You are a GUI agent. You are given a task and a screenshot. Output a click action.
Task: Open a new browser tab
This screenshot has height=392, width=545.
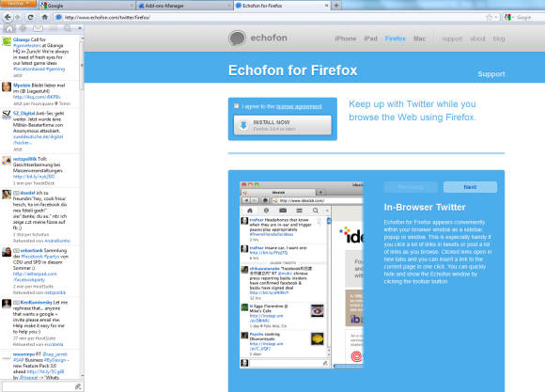[336, 6]
